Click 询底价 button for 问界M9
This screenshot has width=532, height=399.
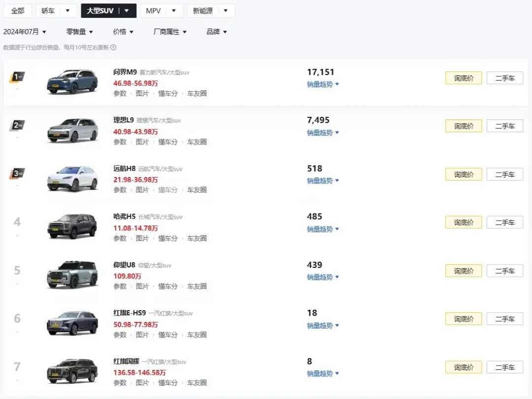[x=464, y=78]
